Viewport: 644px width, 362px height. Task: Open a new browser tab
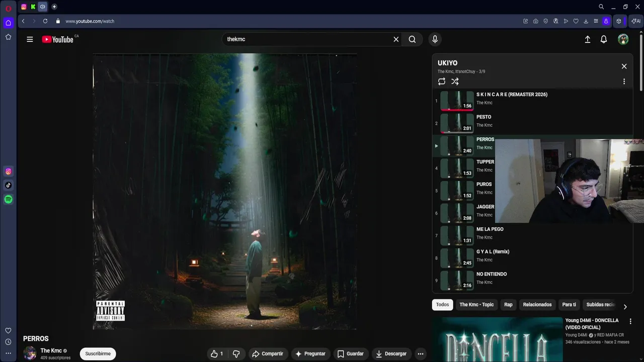click(54, 7)
